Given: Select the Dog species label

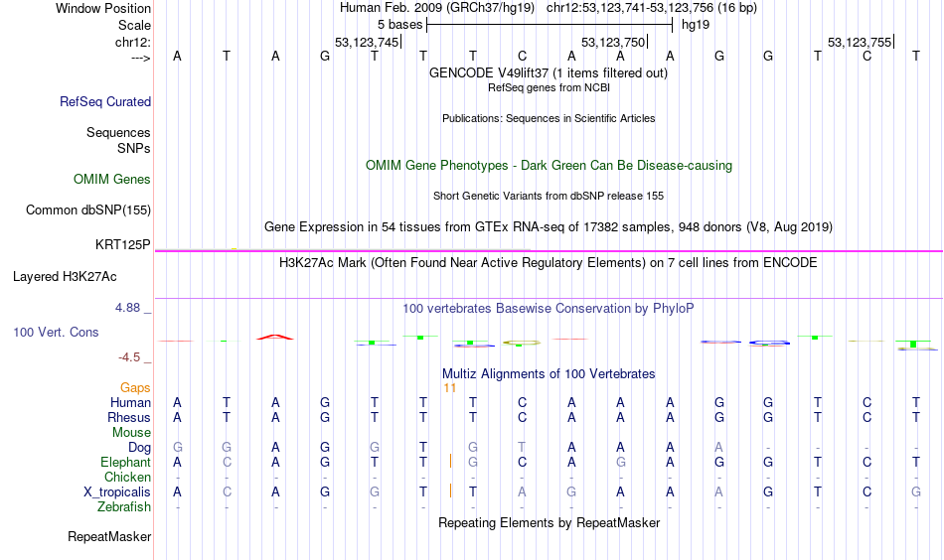Looking at the screenshot, I should pos(140,448).
